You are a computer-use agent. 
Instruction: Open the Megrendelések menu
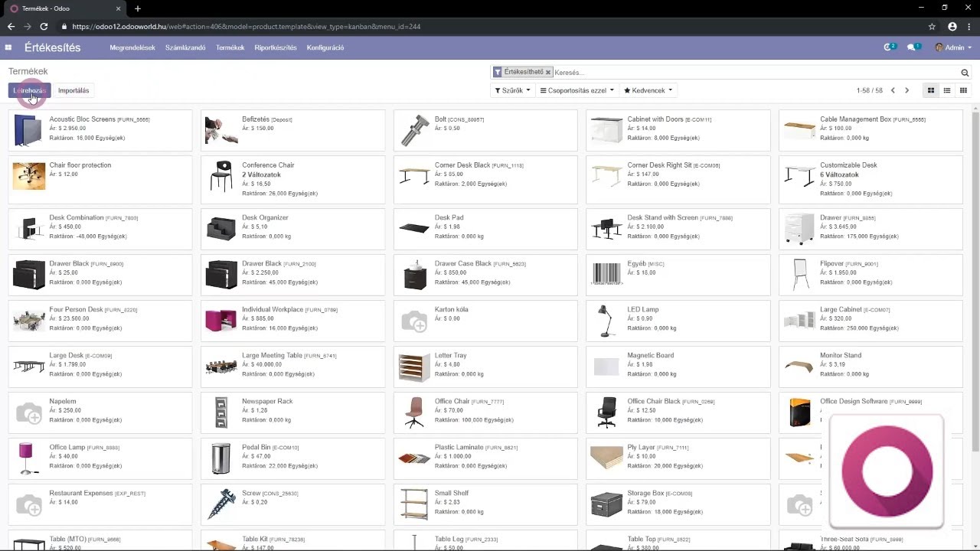132,47
